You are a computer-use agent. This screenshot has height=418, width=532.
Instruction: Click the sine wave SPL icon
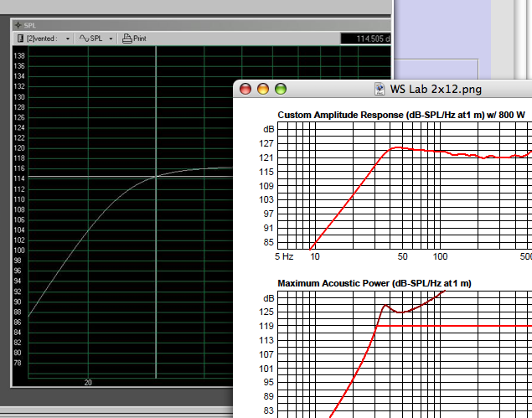coord(84,38)
